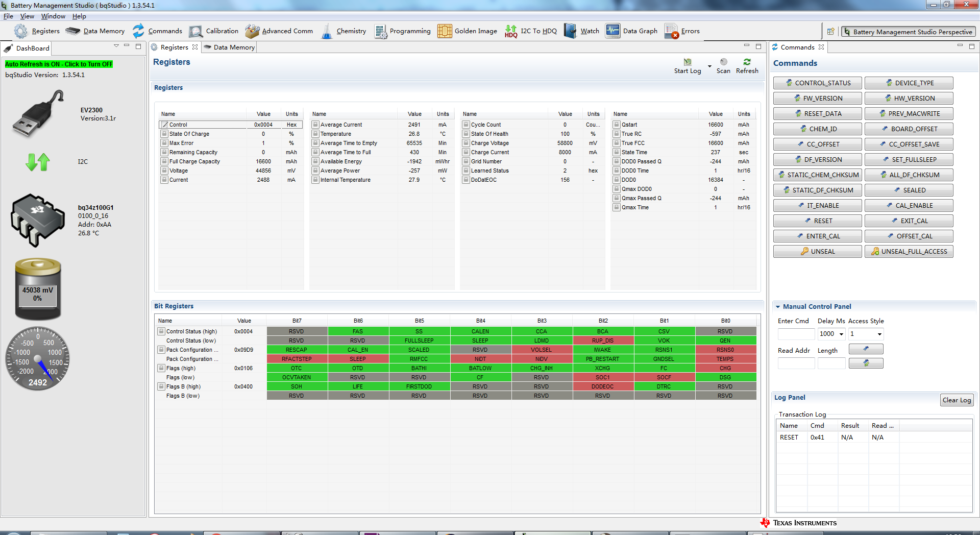Click the IT_ENABLE command button
The width and height of the screenshot is (980, 535).
point(817,205)
